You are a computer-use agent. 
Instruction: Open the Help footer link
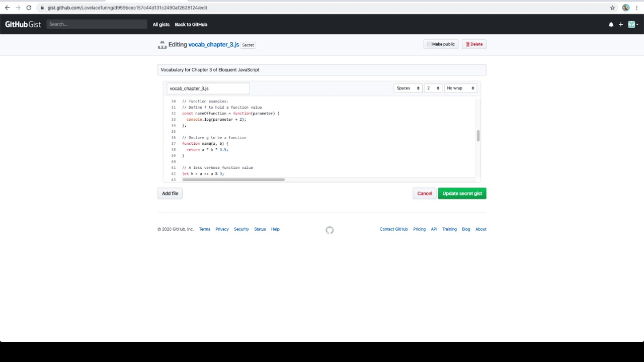tap(275, 229)
